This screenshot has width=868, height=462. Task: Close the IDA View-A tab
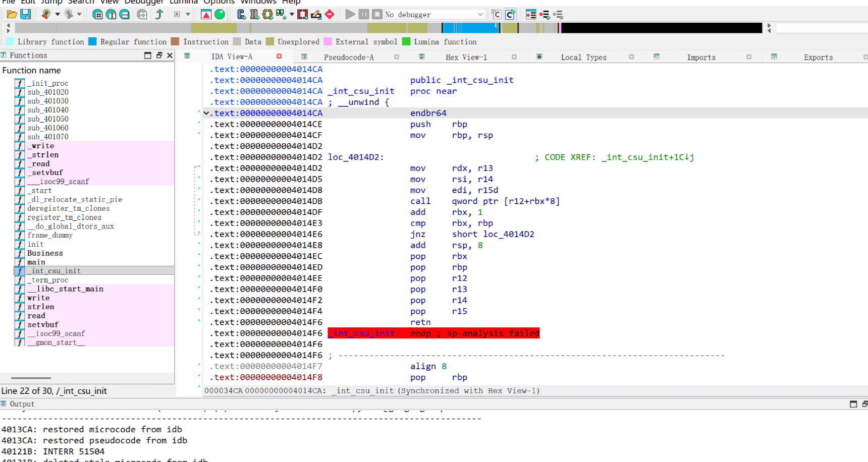pos(279,56)
